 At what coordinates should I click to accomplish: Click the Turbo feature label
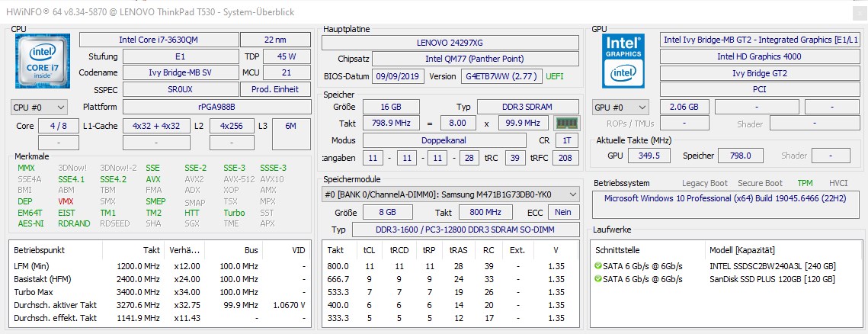234,213
